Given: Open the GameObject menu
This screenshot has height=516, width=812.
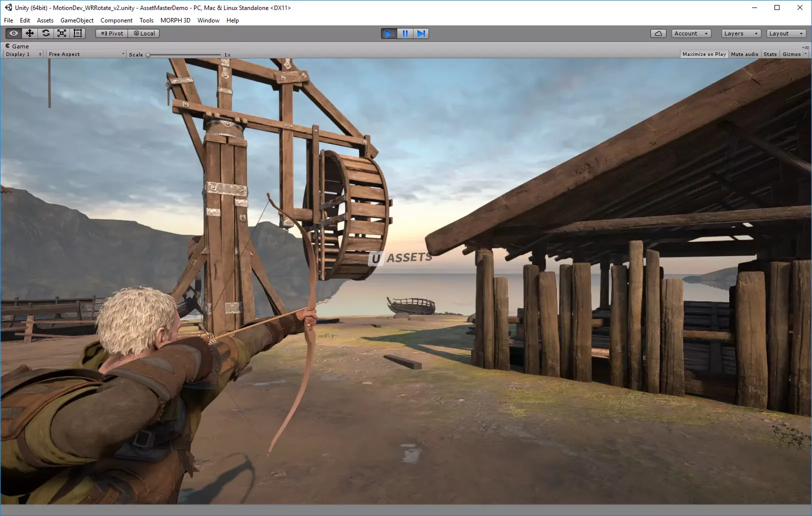Looking at the screenshot, I should tap(76, 20).
